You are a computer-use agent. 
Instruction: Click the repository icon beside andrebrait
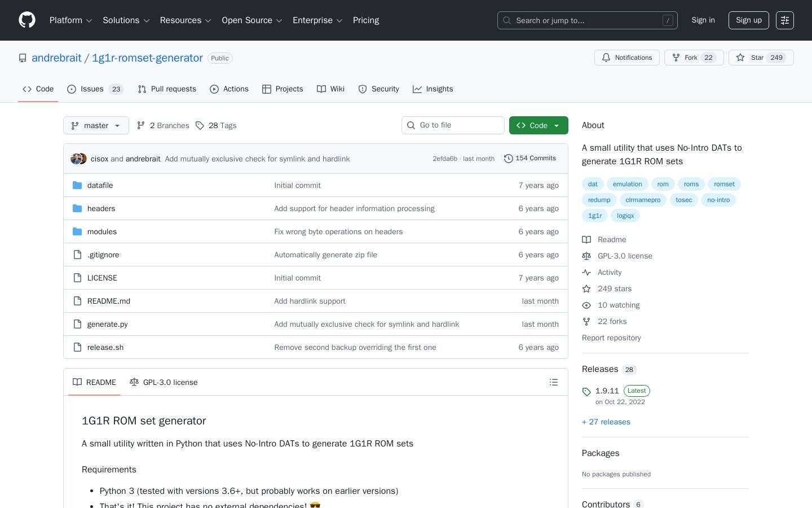(23, 58)
